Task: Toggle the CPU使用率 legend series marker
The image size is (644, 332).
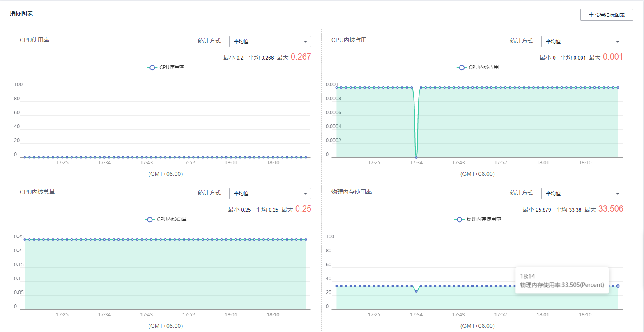Action: (152, 67)
